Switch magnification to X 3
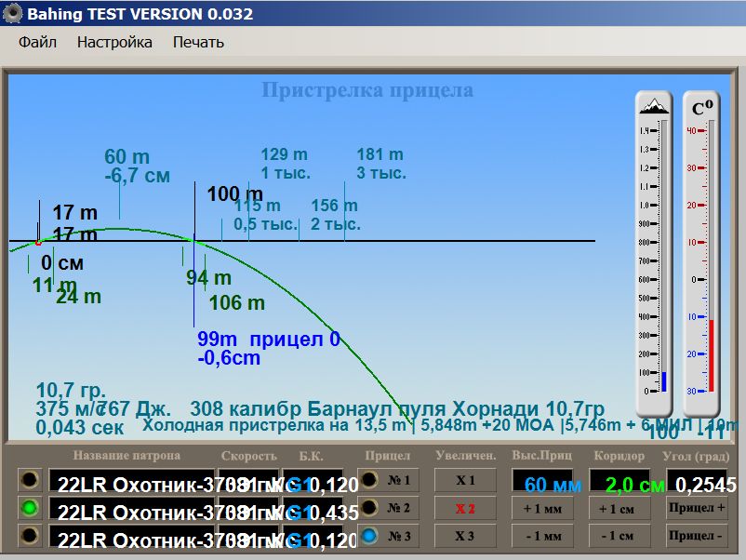The width and height of the screenshot is (746, 560). click(x=465, y=537)
